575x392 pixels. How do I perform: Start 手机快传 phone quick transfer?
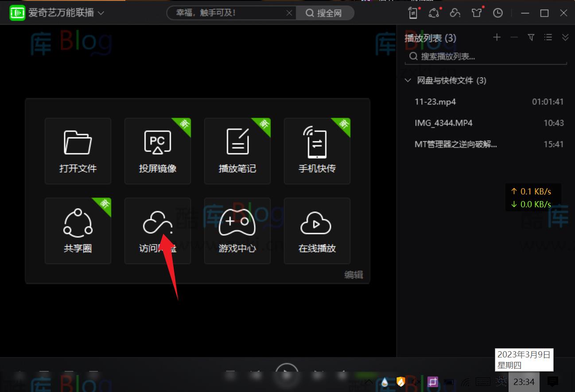click(317, 151)
